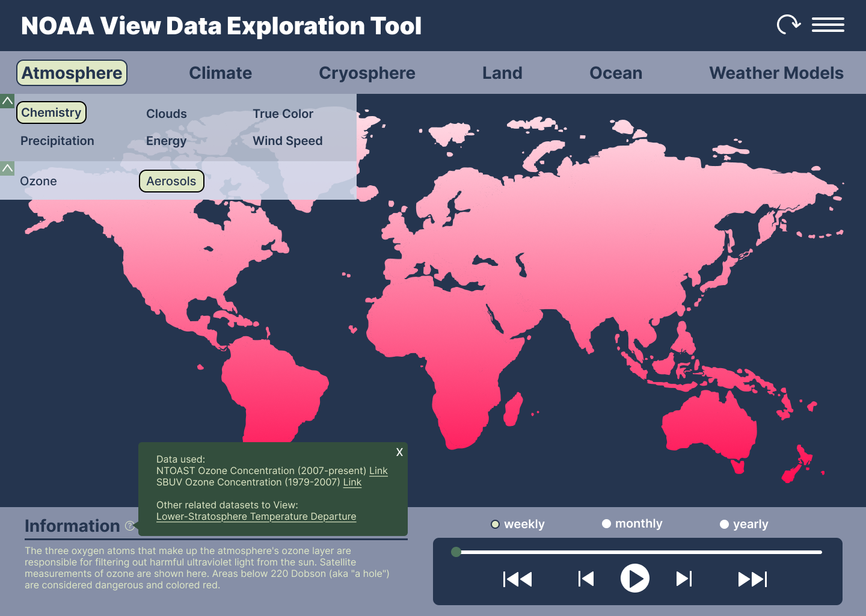
Task: Select the weekly radio option
Action: 518,524
